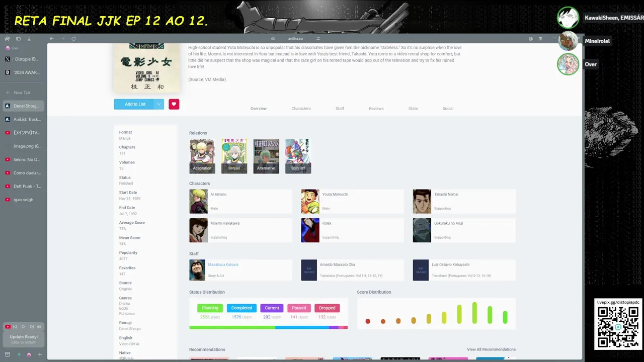The width and height of the screenshot is (644, 362).
Task: Expand the Add to List dropdown arrow
Action: [x=159, y=104]
